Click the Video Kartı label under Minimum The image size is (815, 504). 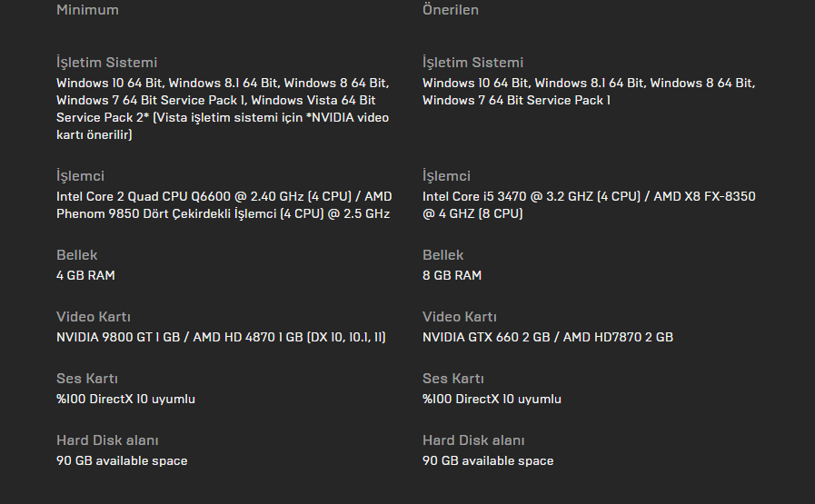click(x=94, y=317)
